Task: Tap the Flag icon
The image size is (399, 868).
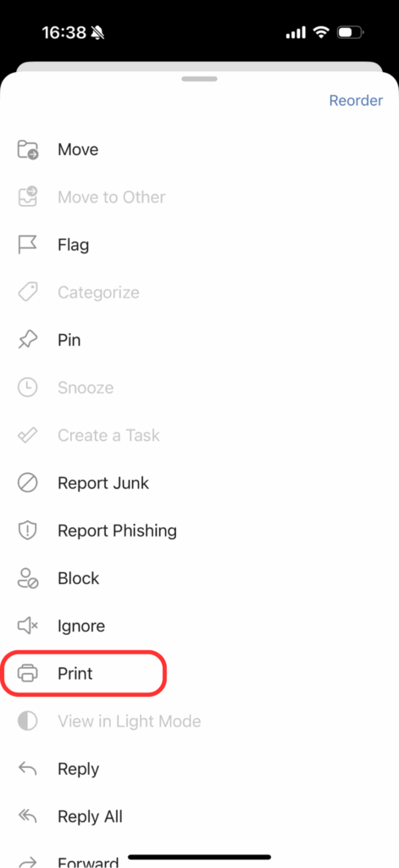Action: click(x=28, y=245)
